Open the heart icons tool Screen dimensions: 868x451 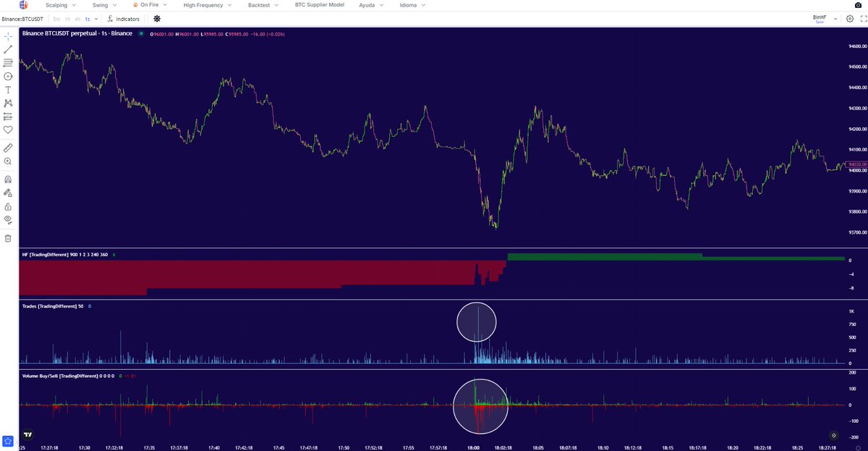click(8, 130)
